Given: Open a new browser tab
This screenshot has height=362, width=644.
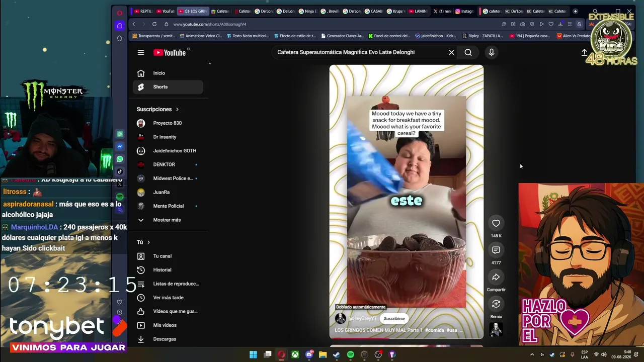Looking at the screenshot, I should (x=575, y=11).
